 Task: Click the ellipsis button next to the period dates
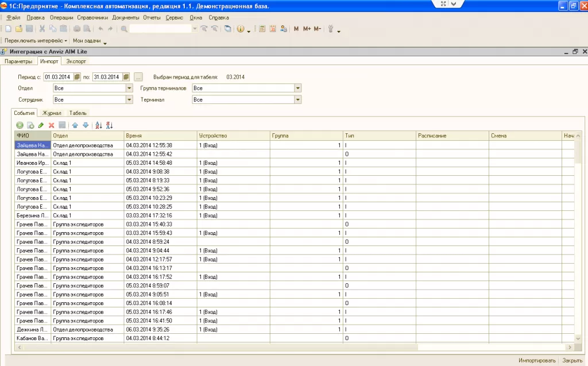click(x=138, y=75)
